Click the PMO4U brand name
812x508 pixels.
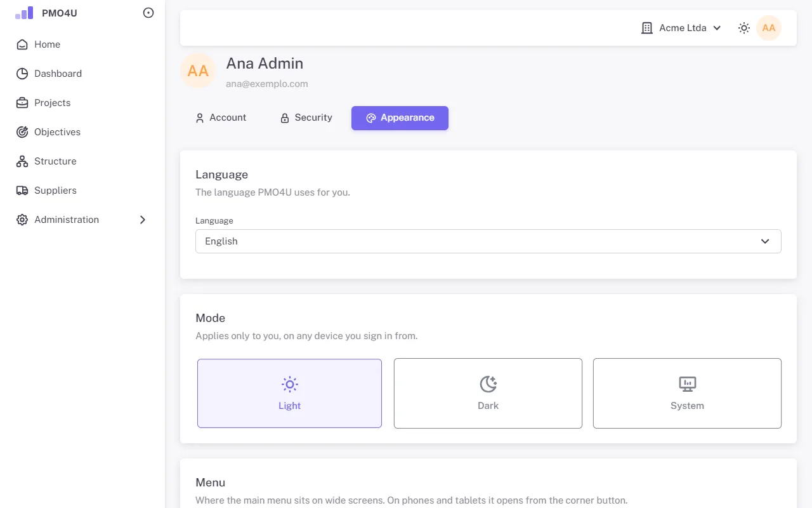60,13
